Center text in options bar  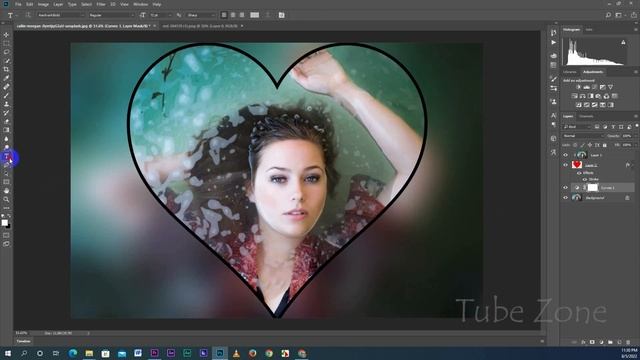(233, 15)
